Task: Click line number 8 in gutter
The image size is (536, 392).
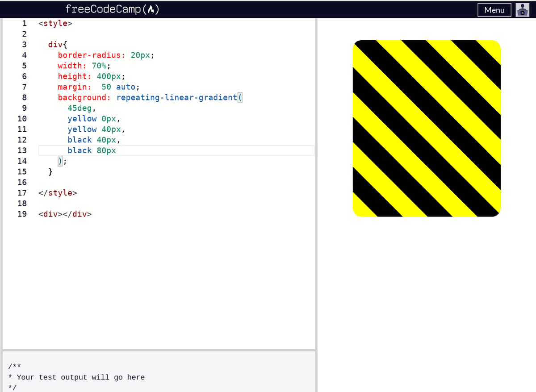Action: tap(24, 97)
